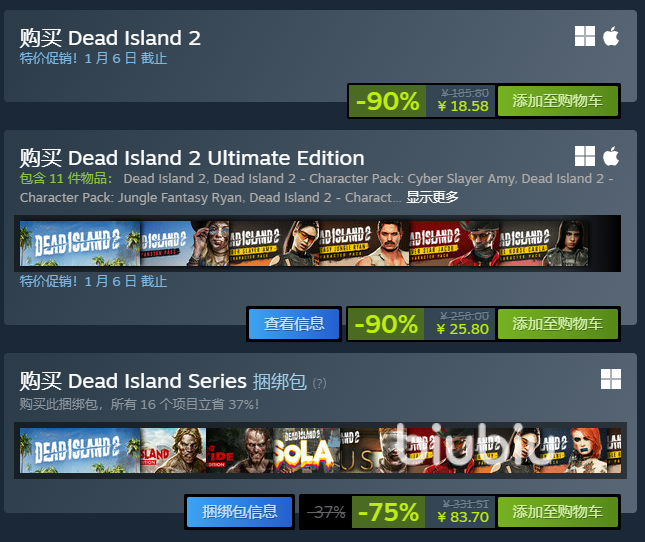Click Windows icon for Dead Island 2
The image size is (645, 542).
pyautogui.click(x=585, y=36)
